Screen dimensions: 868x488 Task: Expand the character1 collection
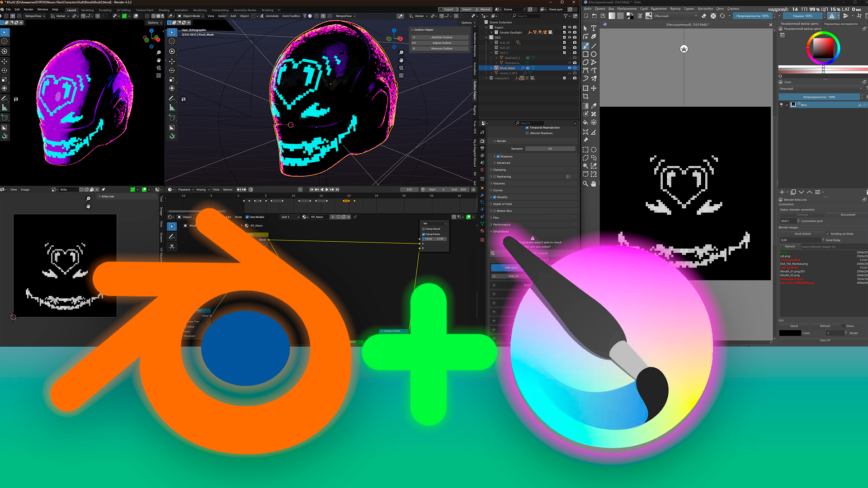[486, 78]
